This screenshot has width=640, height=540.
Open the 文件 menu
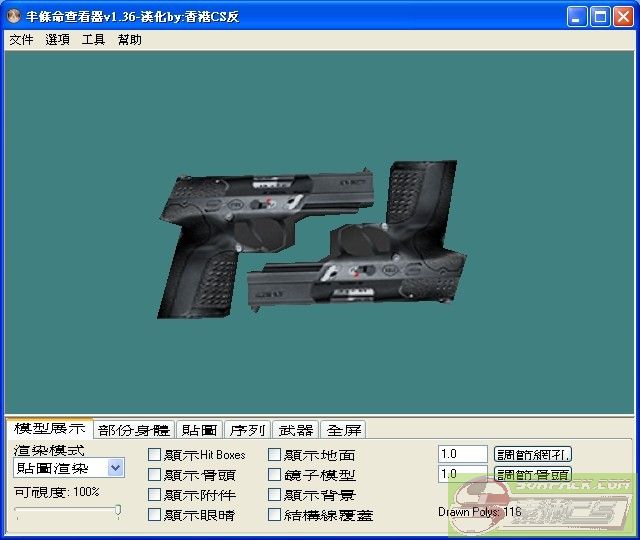point(21,40)
